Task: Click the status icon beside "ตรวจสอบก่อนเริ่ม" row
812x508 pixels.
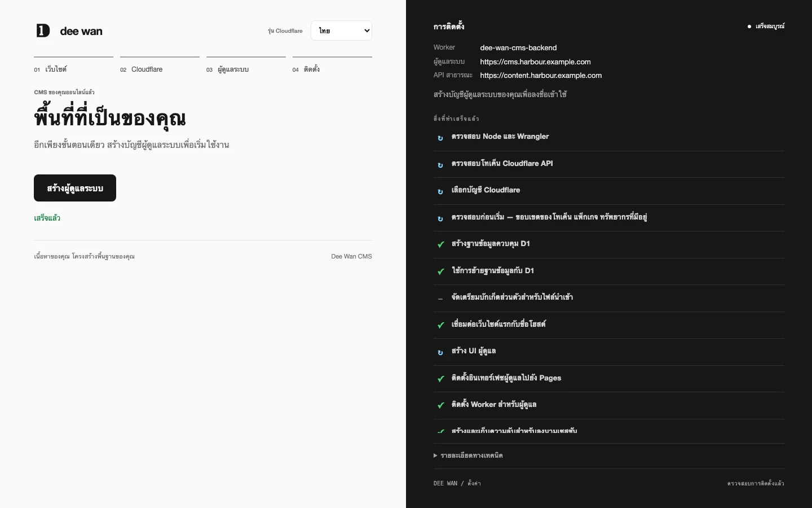Action: pyautogui.click(x=440, y=218)
